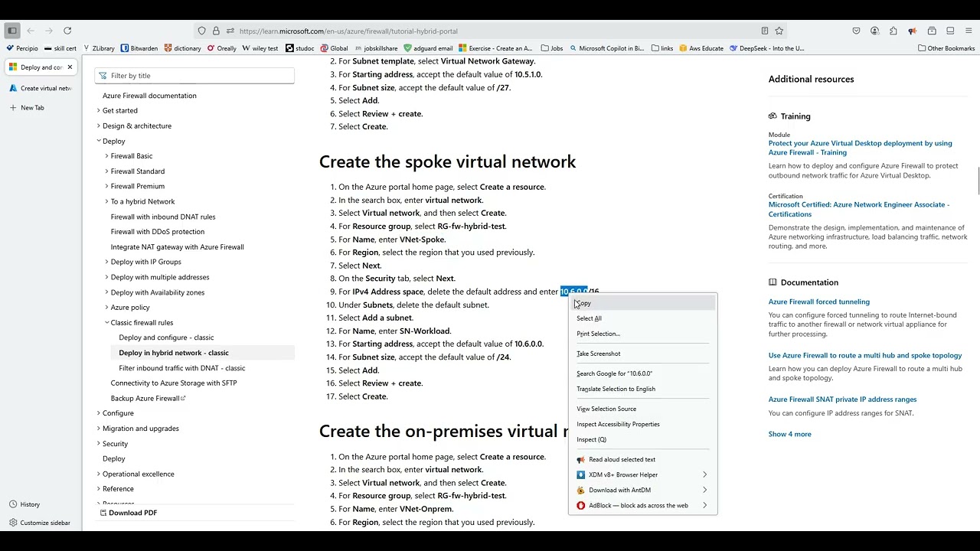The image size is (980, 551).
Task: Choose Print Selection in context menu
Action: point(642,334)
